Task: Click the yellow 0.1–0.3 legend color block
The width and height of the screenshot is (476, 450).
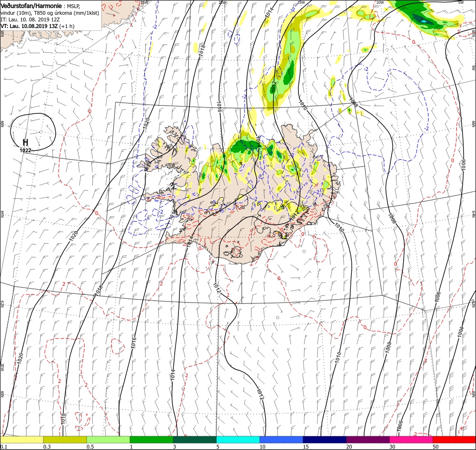Action: pyautogui.click(x=22, y=440)
